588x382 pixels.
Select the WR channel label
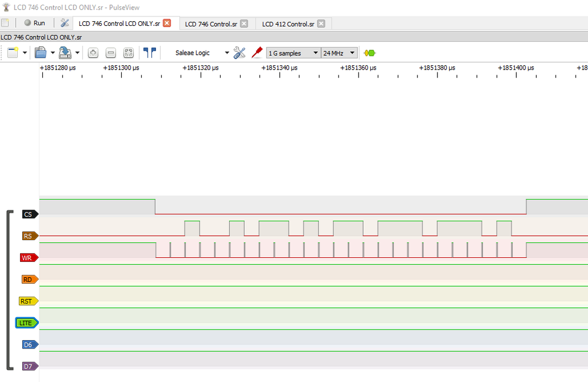coord(29,258)
